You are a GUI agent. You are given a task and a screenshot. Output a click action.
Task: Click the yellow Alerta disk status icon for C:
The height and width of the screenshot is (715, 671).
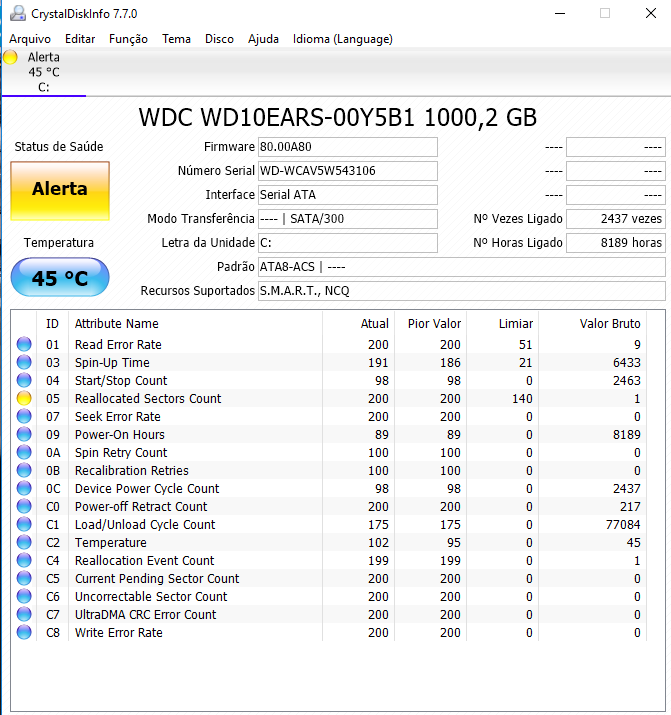click(x=10, y=57)
